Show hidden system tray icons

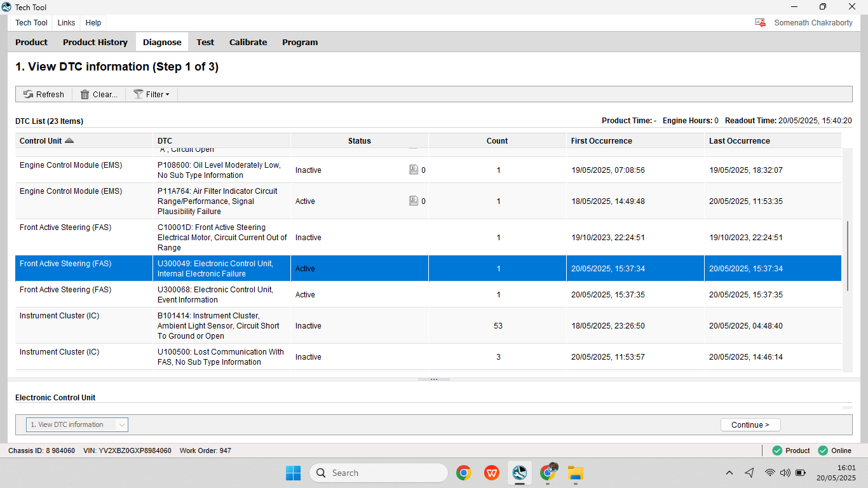[729, 473]
